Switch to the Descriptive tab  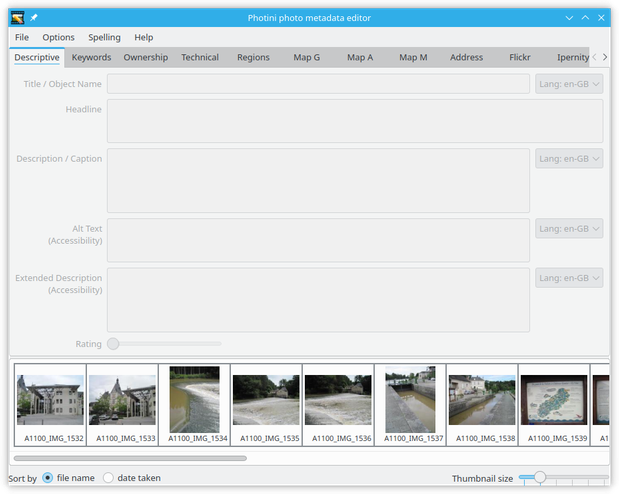tap(37, 57)
